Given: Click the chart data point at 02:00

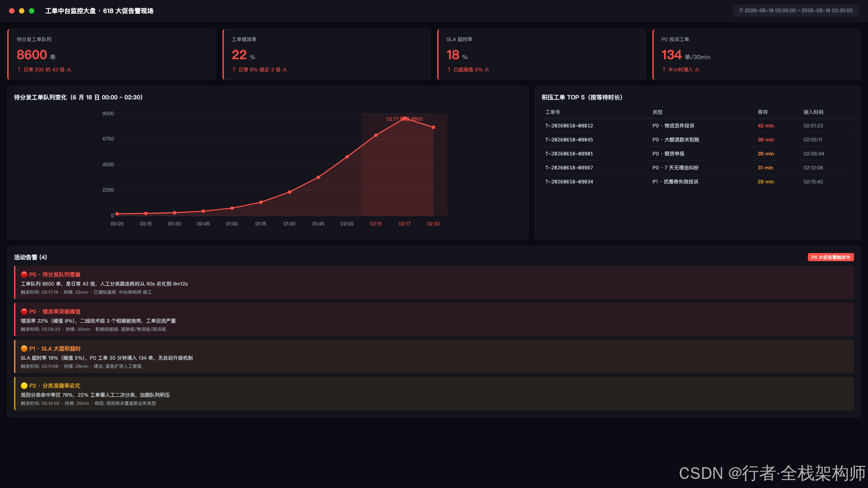Looking at the screenshot, I should pyautogui.click(x=347, y=157).
